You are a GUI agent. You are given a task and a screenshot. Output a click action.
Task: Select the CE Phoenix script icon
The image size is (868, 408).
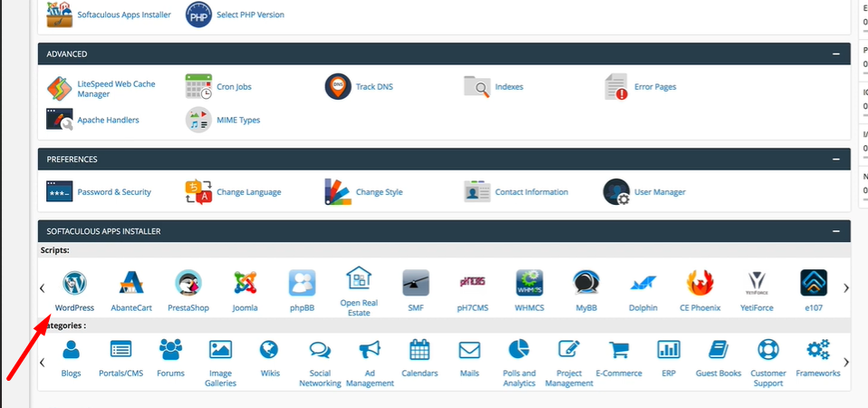coord(700,283)
